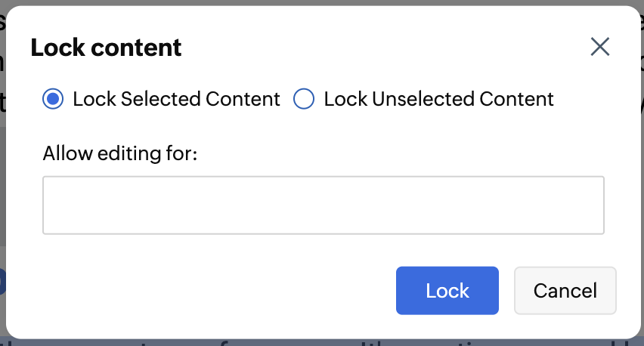Click the Allow editing for input field
Screen dimensions: 644x346
coord(323,205)
